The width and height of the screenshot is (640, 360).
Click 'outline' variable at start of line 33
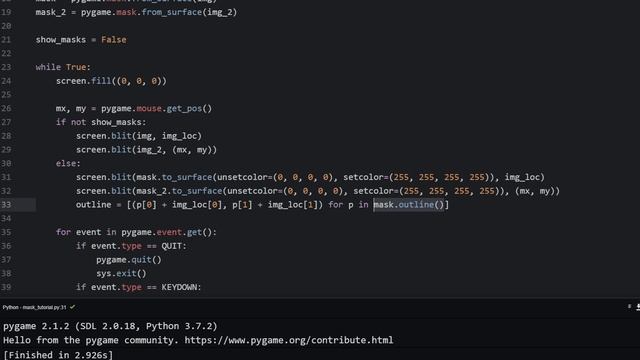click(93, 204)
